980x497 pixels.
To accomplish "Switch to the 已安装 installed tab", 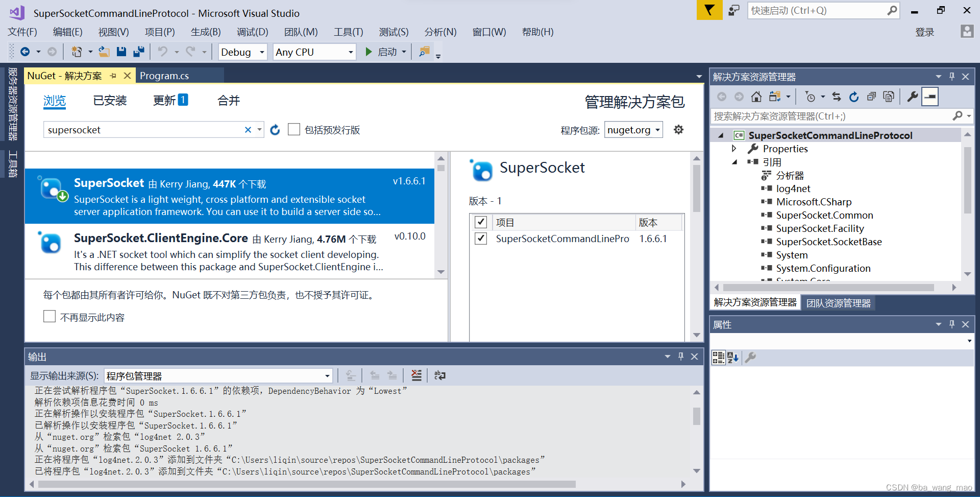I will pyautogui.click(x=110, y=101).
